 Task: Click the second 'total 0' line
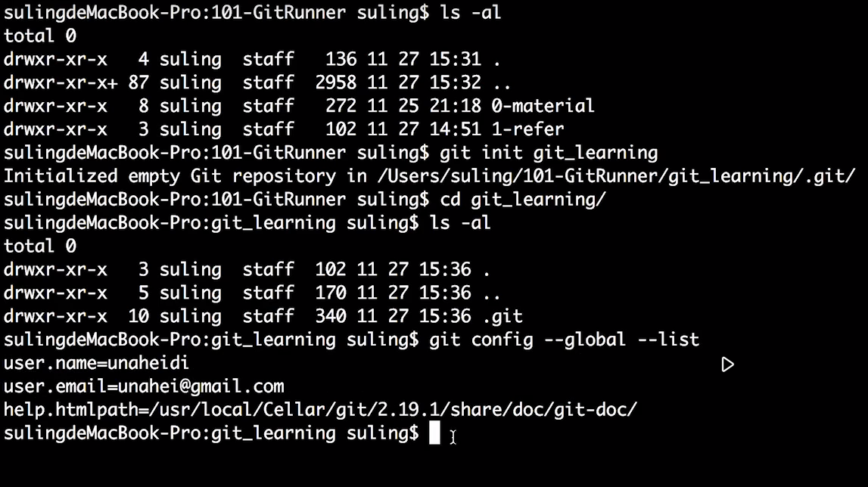tap(40, 247)
